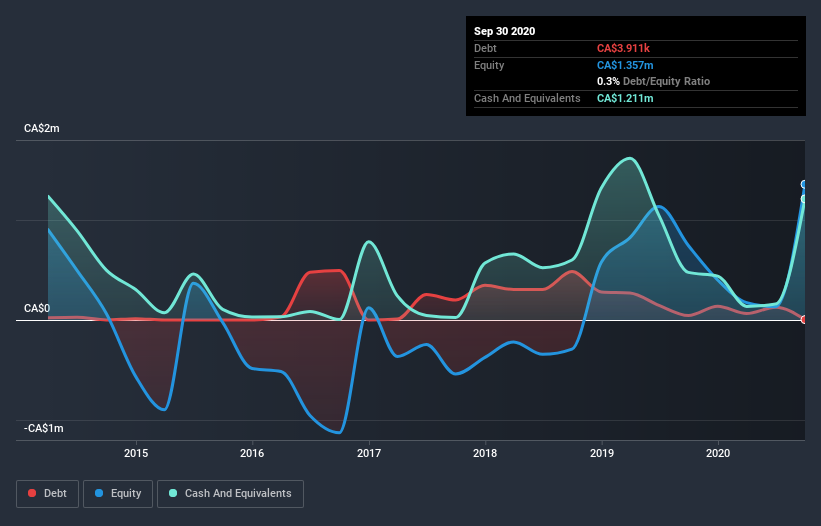Click the 2020 x-axis label
This screenshot has height=526, width=821.
pyautogui.click(x=718, y=453)
